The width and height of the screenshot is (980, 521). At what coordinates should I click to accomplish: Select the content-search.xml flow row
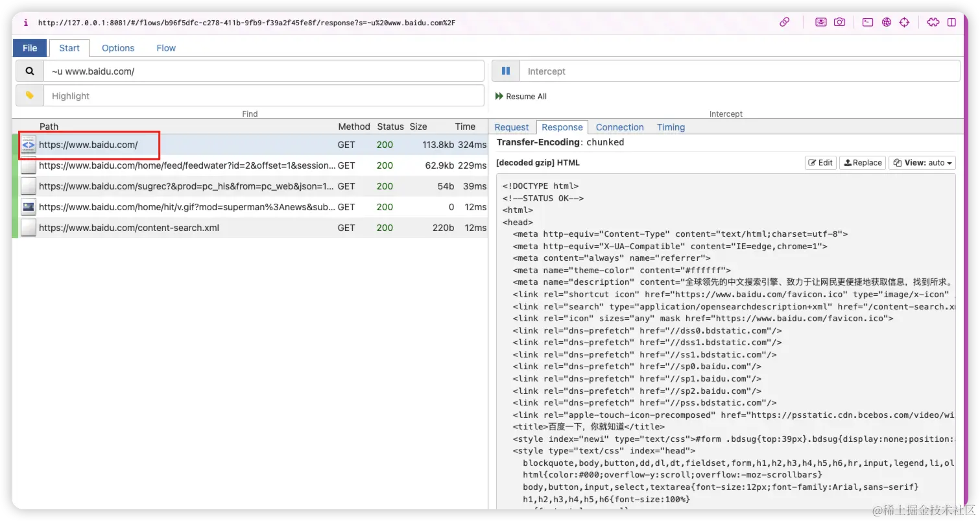click(250, 228)
